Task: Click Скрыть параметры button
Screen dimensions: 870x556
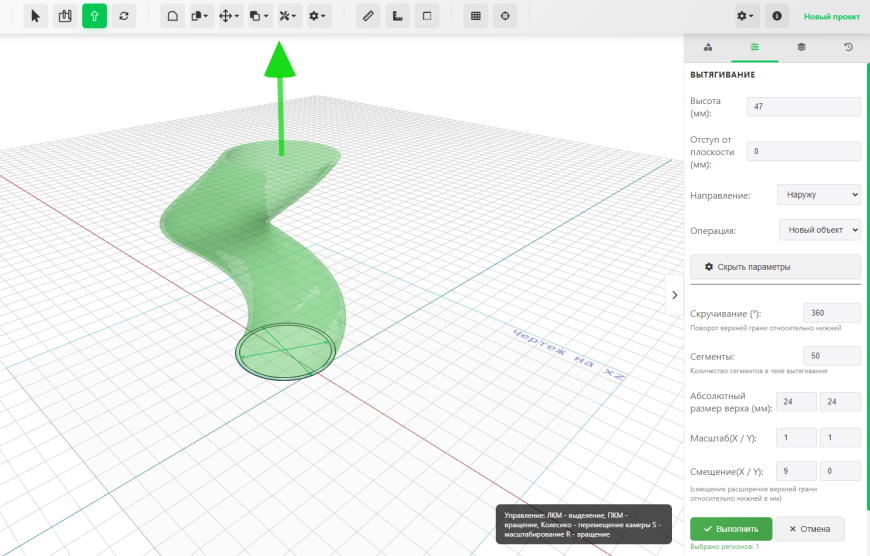Action: click(x=775, y=267)
